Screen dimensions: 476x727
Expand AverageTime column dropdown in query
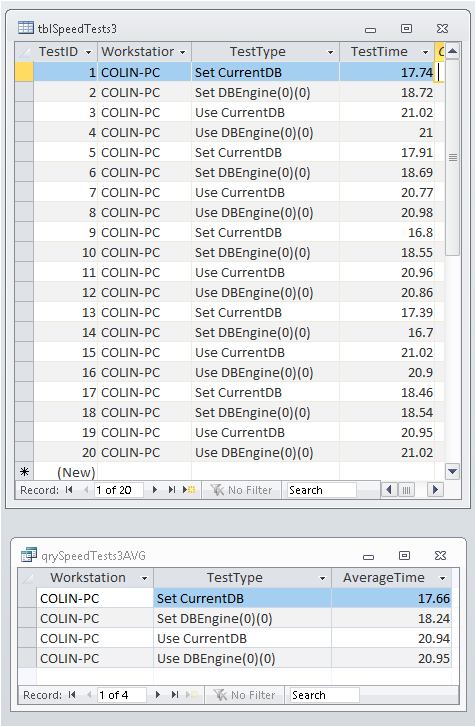coord(442,578)
